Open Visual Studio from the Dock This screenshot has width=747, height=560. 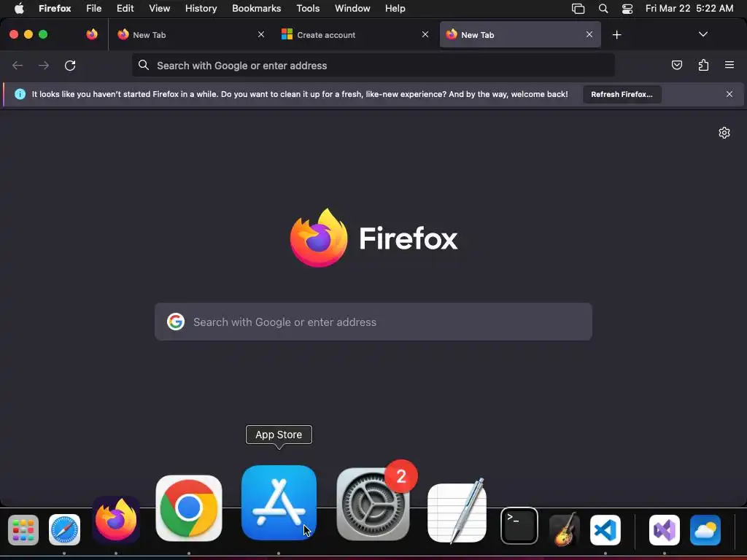pos(664,529)
